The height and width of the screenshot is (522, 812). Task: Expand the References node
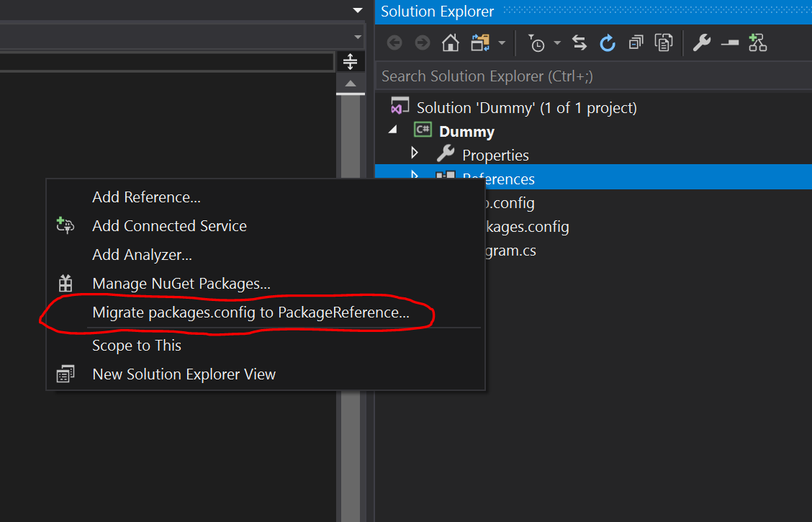(x=414, y=178)
